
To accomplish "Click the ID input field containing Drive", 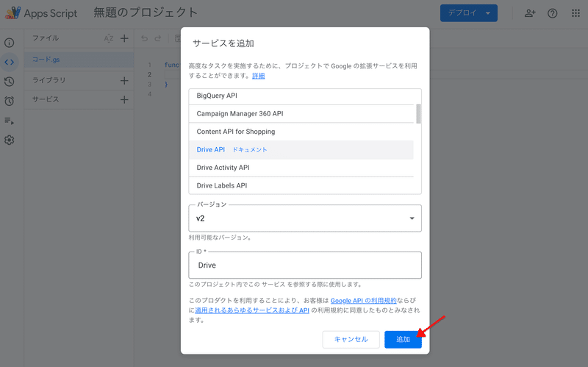I will (x=305, y=266).
